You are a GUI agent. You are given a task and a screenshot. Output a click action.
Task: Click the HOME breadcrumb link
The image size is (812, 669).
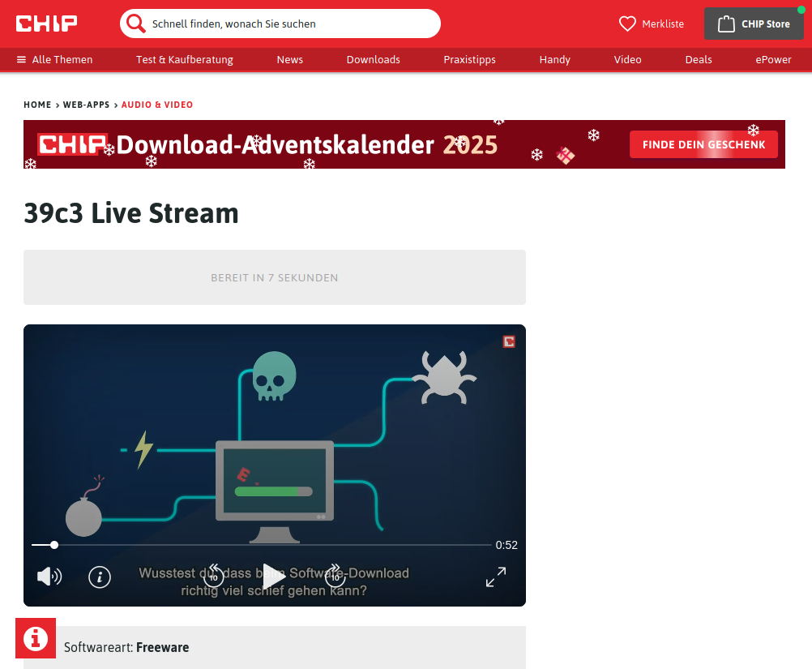37,105
